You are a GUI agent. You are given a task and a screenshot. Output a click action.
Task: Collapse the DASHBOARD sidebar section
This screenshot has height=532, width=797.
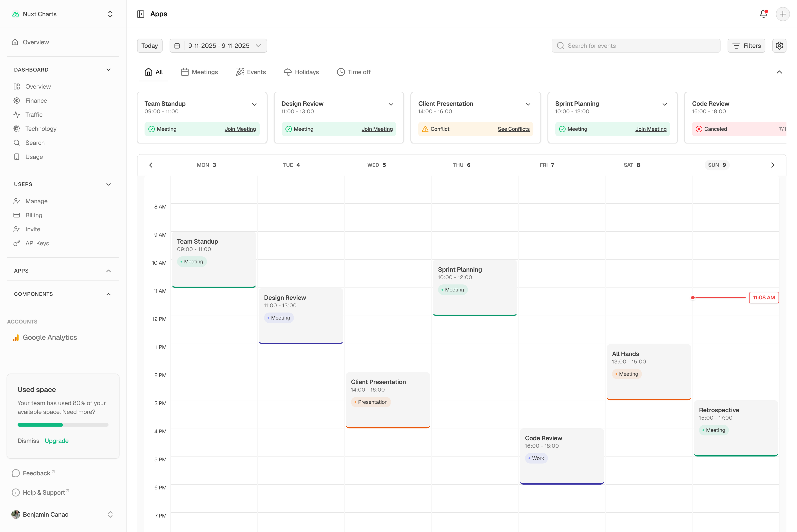click(108, 70)
